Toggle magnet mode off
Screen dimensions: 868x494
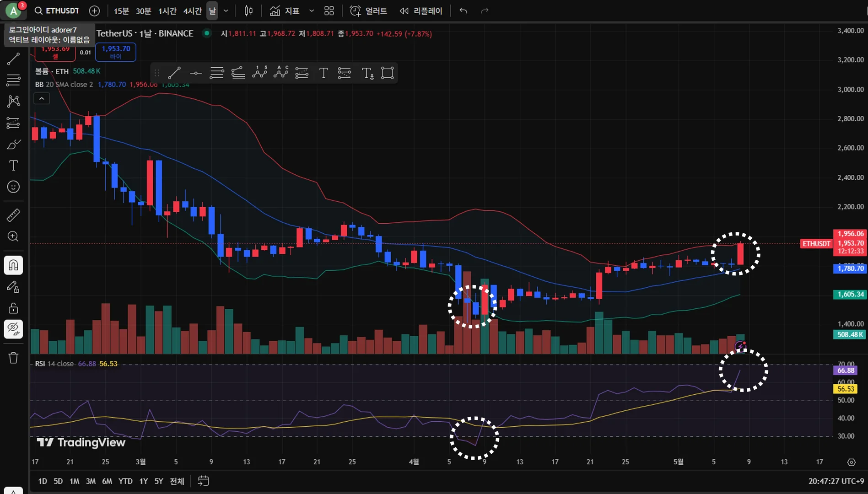point(13,265)
